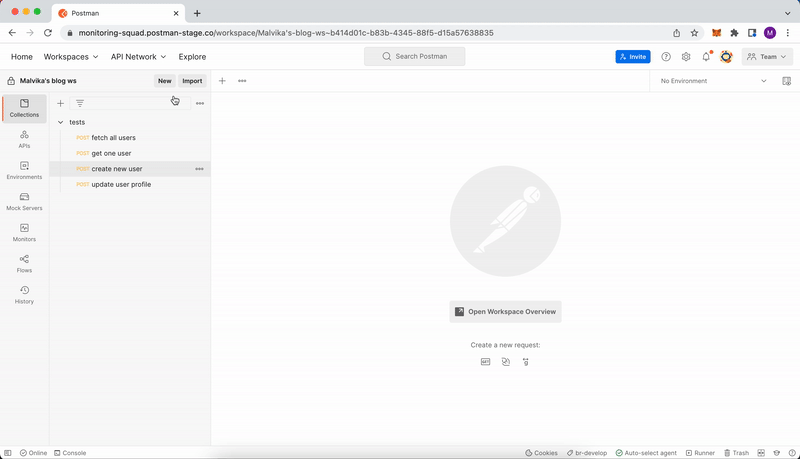Go to the Explore tab

(192, 57)
